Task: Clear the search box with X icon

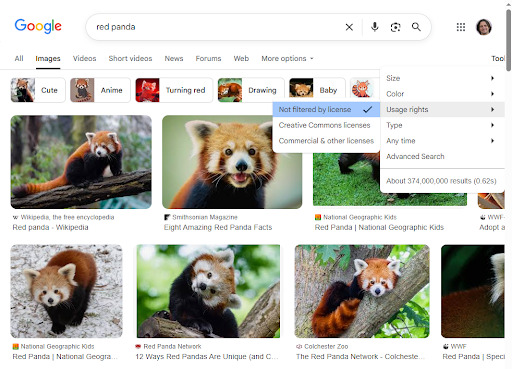Action: (x=349, y=27)
